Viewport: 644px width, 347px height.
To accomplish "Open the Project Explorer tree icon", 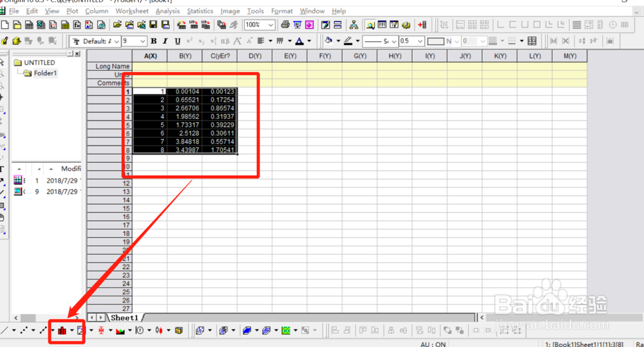I will click(354, 25).
